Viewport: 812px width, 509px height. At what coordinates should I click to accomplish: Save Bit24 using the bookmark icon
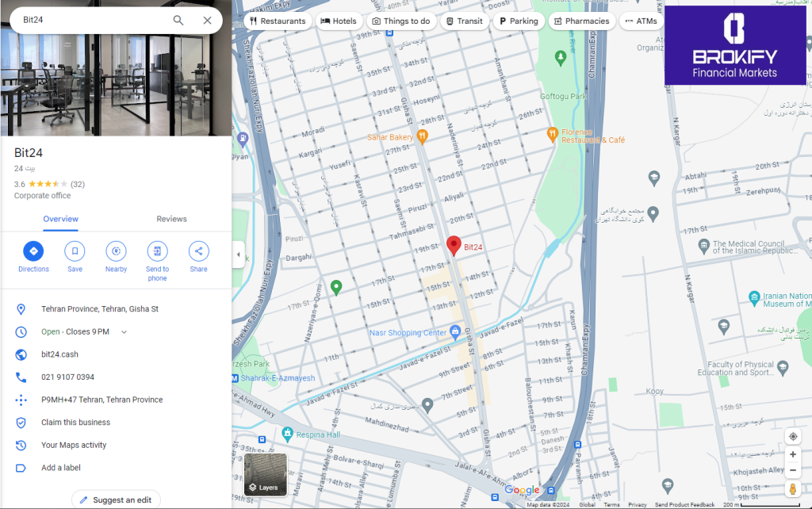point(75,251)
